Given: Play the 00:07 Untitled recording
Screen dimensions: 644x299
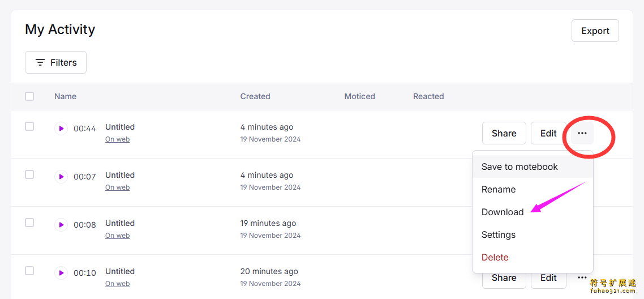Looking at the screenshot, I should coord(61,177).
